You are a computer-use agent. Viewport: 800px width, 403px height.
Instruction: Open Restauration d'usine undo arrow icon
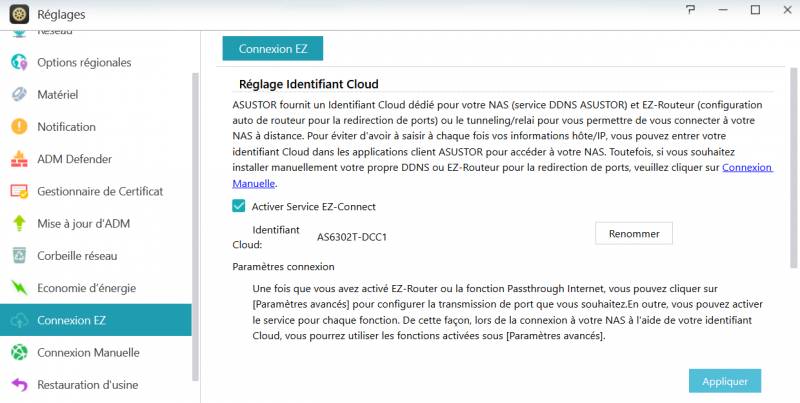tap(19, 384)
